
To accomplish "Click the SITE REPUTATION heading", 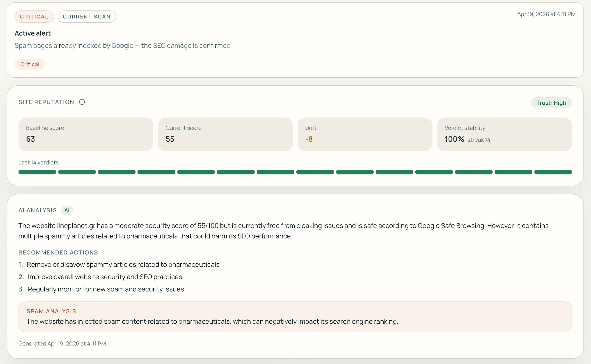I will pyautogui.click(x=46, y=102).
